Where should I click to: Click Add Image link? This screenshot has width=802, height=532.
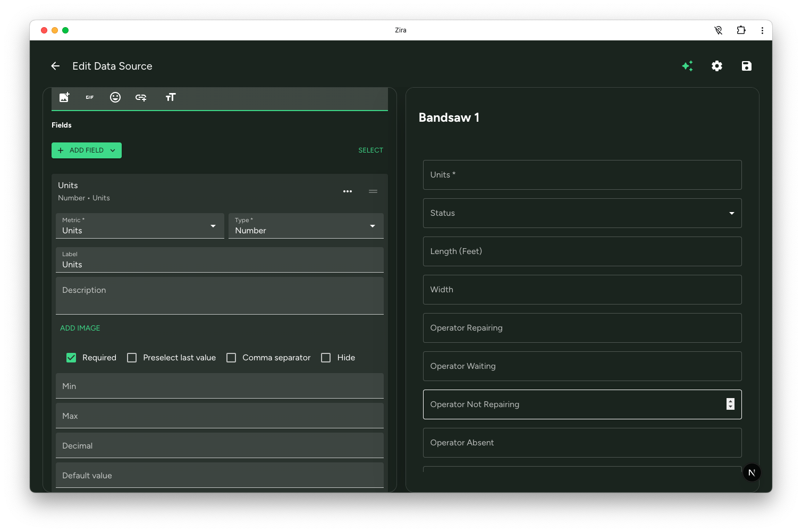point(80,328)
